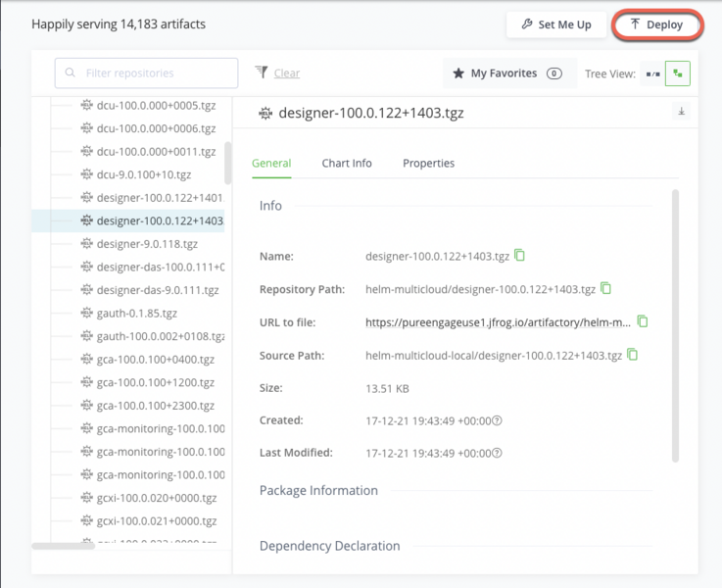Open My Favorites list
This screenshot has width=722, height=588.
coord(509,73)
